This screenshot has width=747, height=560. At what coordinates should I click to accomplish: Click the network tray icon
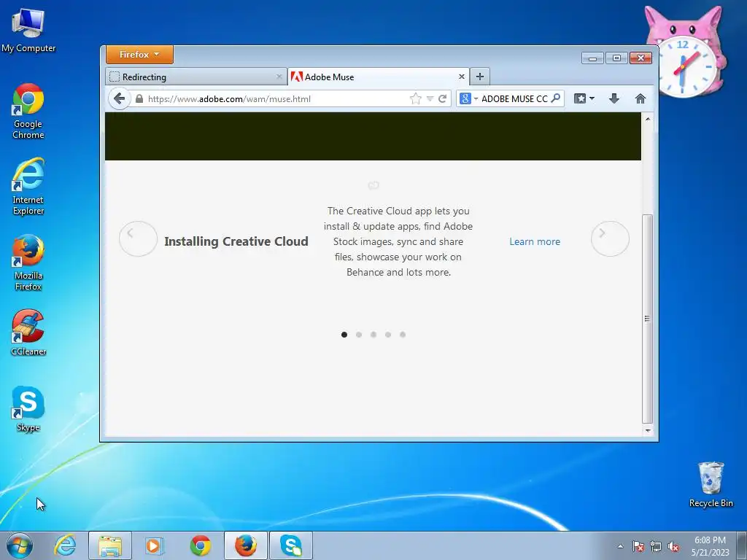pos(656,546)
